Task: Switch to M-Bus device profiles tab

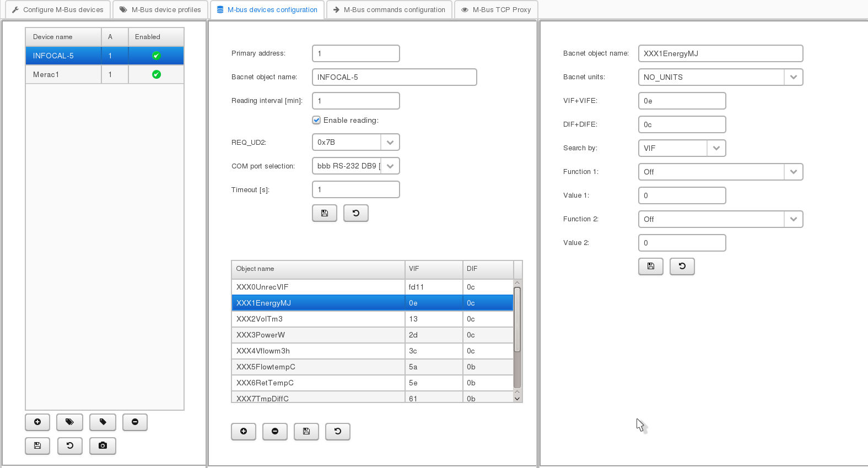Action: click(160, 10)
